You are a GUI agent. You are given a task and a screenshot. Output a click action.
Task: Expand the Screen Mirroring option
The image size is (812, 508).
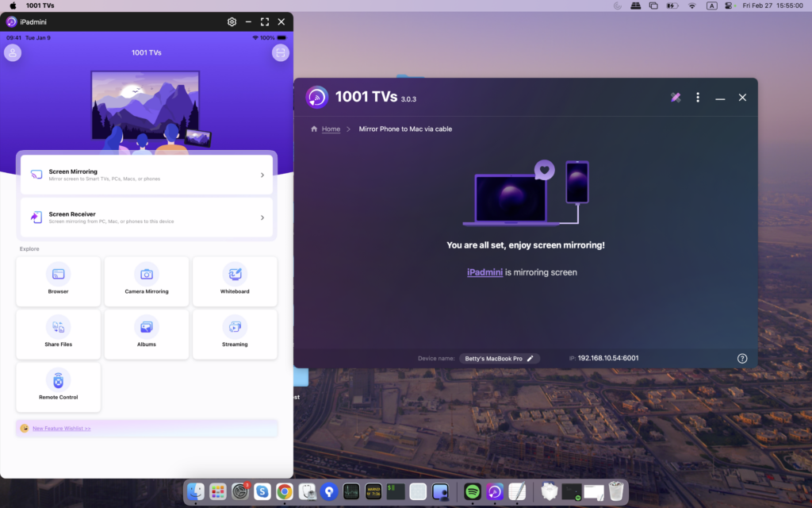pos(146,175)
